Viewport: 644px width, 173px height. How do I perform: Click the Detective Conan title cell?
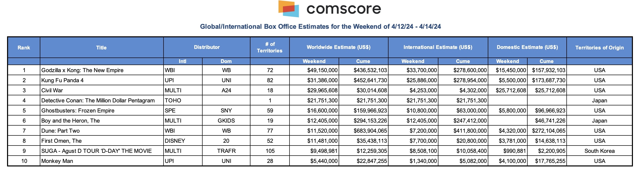98,101
